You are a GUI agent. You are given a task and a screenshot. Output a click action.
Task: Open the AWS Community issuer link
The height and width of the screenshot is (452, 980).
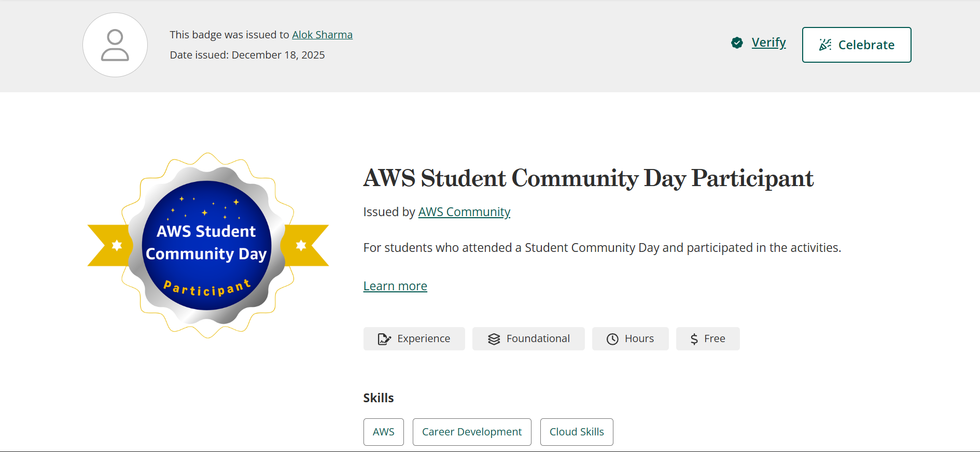tap(464, 212)
